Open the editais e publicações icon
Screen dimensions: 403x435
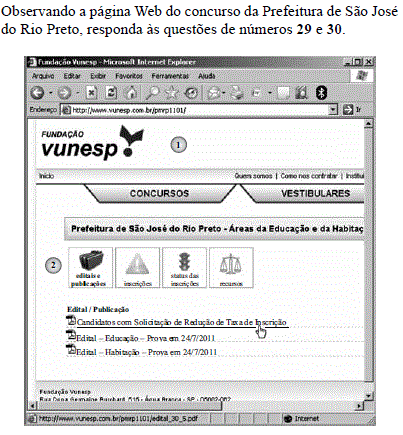click(90, 267)
